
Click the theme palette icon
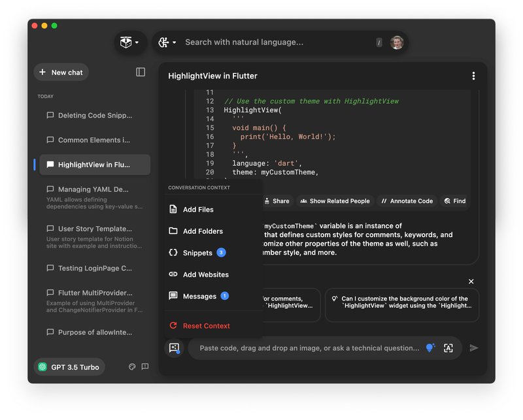click(132, 366)
